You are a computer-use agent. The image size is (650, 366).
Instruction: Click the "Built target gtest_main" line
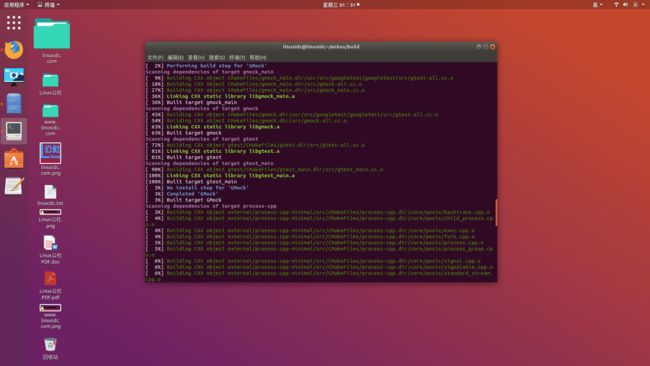[x=202, y=182]
